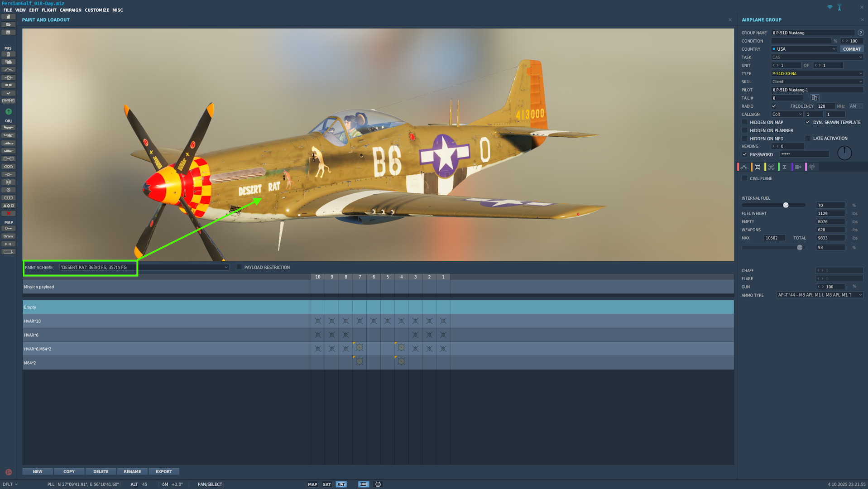Viewport: 868px width, 489px height.
Task: Open the Paint Scheme dropdown
Action: 144,267
